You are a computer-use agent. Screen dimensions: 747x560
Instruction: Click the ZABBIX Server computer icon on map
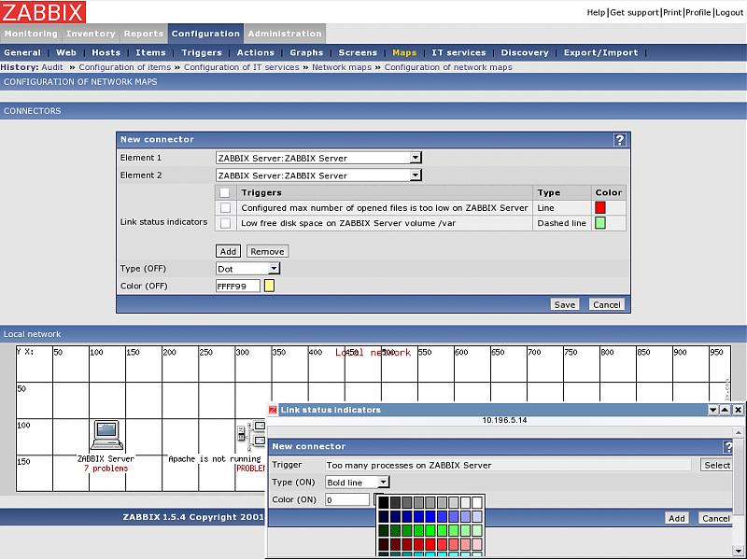point(106,435)
